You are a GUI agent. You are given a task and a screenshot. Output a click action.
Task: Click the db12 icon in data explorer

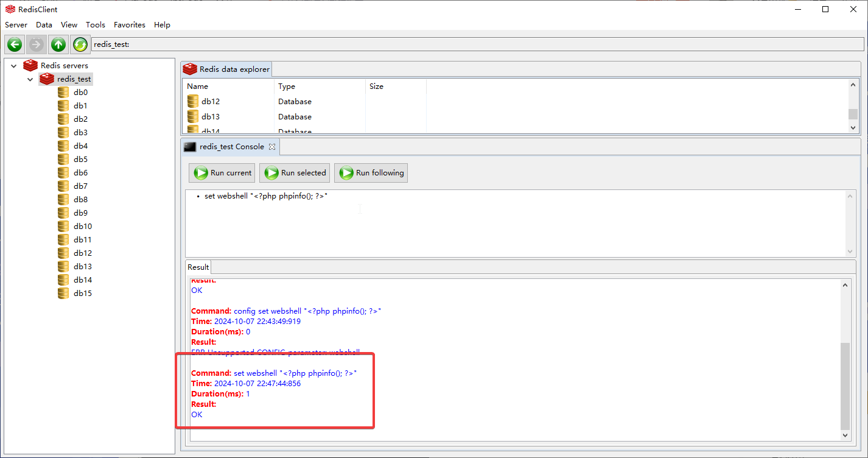193,102
